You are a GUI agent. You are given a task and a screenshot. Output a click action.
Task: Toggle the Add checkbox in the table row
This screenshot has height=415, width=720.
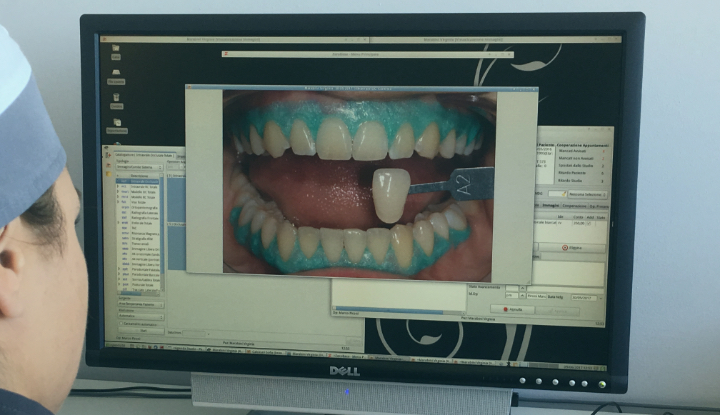point(590,223)
